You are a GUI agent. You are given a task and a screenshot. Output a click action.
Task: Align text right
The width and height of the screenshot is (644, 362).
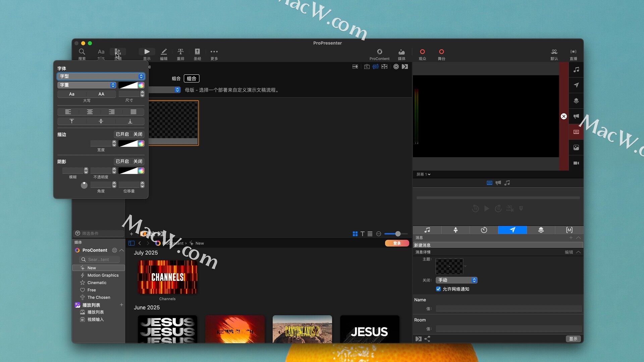112,112
